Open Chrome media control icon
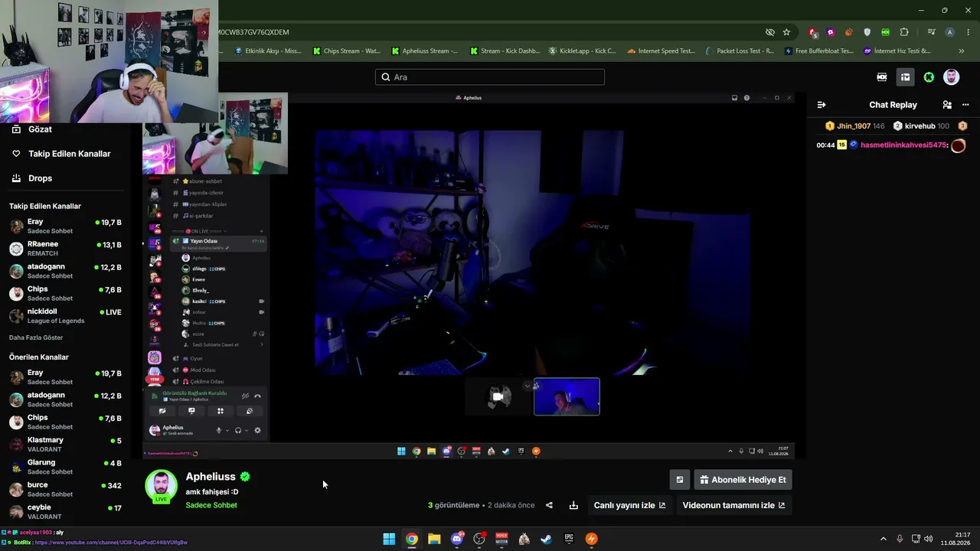This screenshot has height=551, width=980. [x=931, y=32]
